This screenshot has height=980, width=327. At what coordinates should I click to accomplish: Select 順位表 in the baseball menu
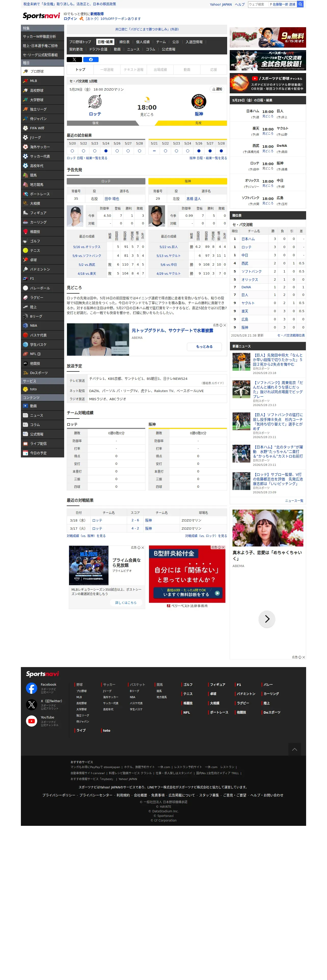click(125, 42)
